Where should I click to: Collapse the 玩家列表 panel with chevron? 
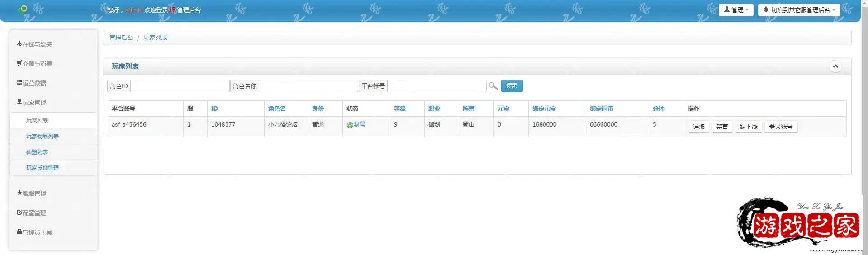835,66
